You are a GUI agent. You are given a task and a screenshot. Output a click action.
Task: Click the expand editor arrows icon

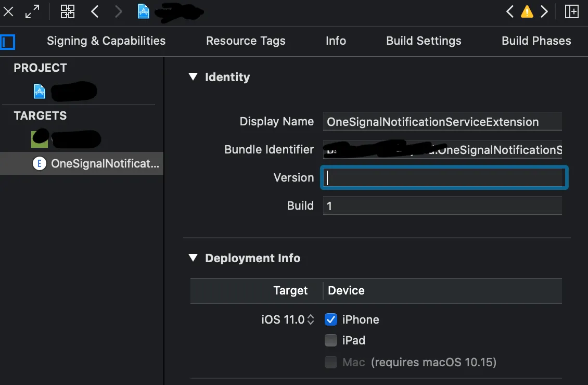(33, 11)
